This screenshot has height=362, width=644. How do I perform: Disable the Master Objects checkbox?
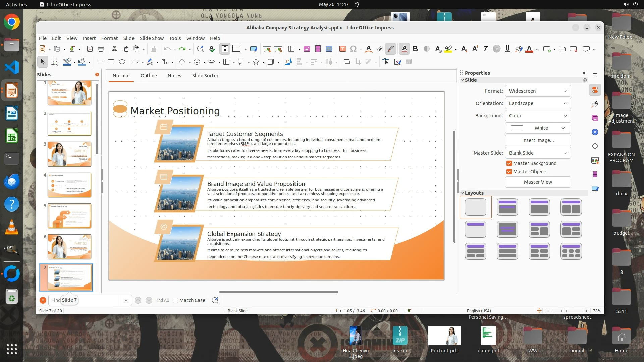[509, 172]
